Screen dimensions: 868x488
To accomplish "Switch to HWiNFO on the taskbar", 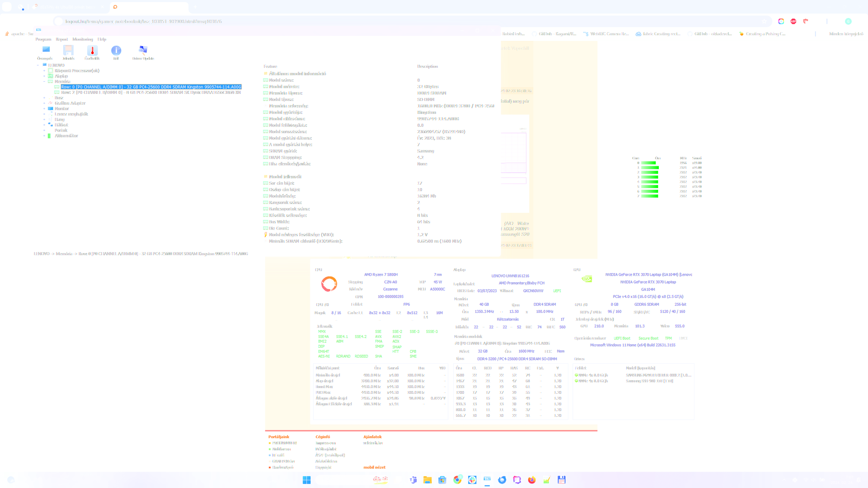I will (x=487, y=479).
